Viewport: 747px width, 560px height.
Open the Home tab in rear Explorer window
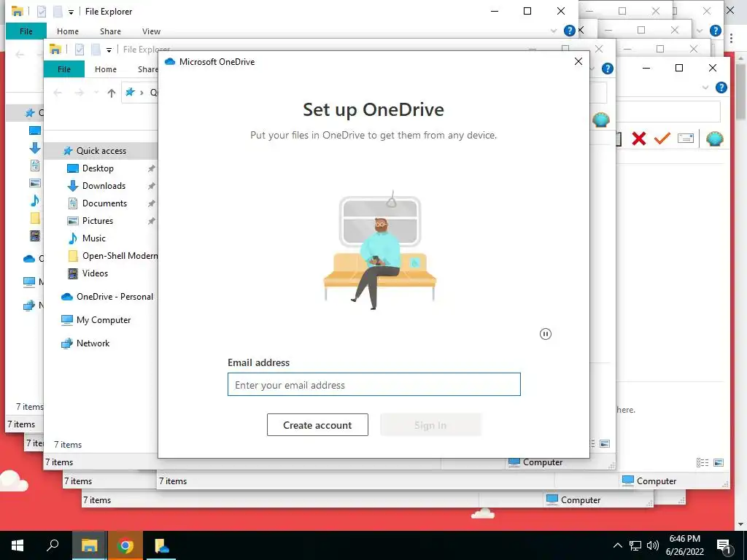[68, 31]
